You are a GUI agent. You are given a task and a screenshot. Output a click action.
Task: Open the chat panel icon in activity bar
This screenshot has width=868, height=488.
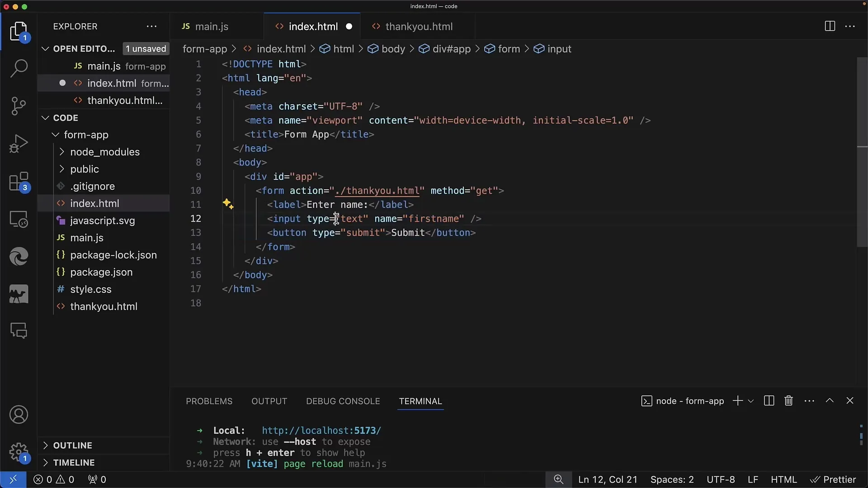point(19,331)
